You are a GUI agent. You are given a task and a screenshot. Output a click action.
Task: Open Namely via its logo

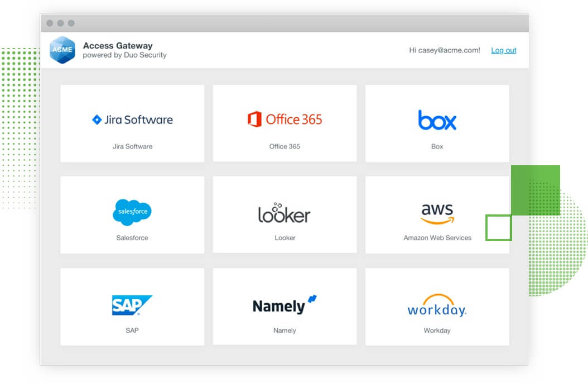coord(285,305)
